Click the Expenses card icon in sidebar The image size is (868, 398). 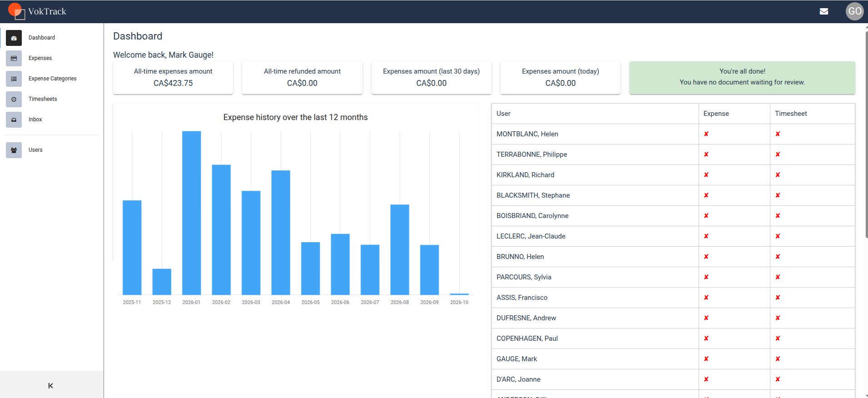coord(14,59)
